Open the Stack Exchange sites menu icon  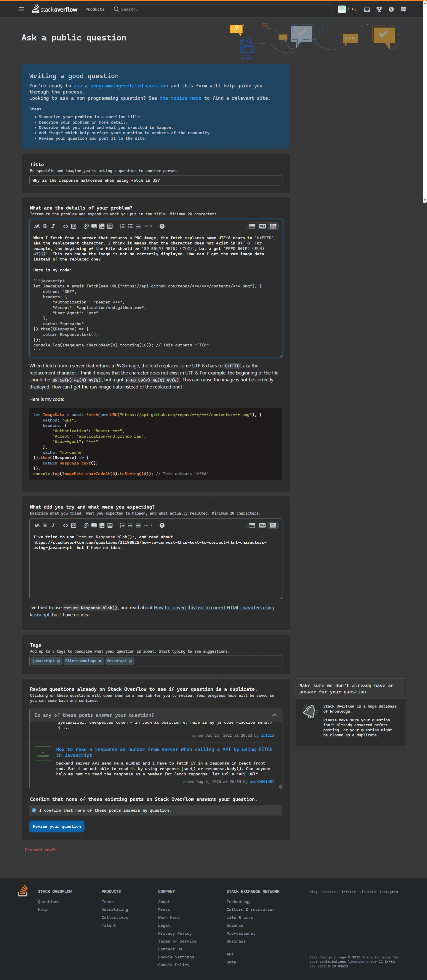click(403, 9)
